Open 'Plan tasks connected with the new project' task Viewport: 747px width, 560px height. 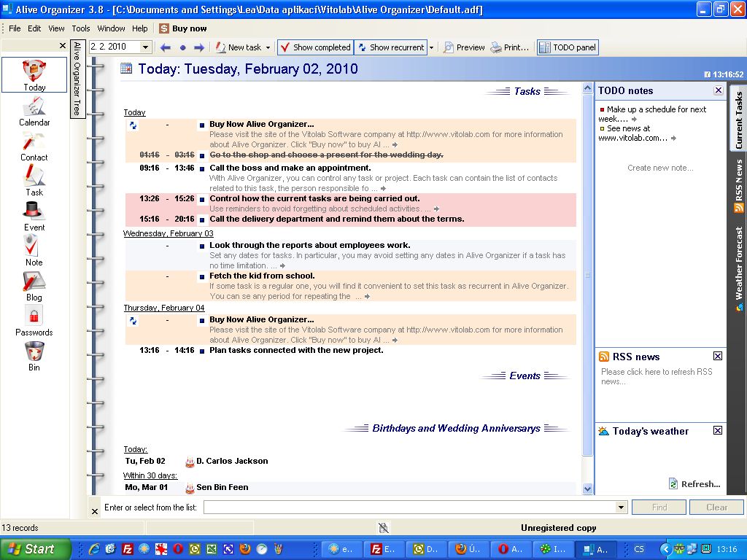point(296,350)
